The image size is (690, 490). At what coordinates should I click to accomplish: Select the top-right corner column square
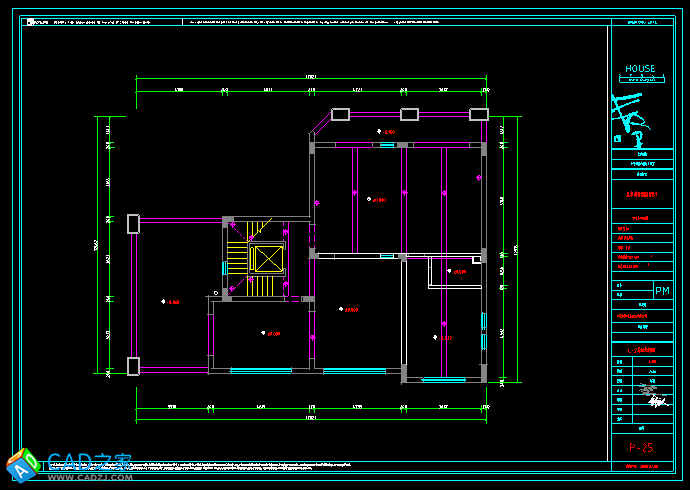pyautogui.click(x=479, y=114)
